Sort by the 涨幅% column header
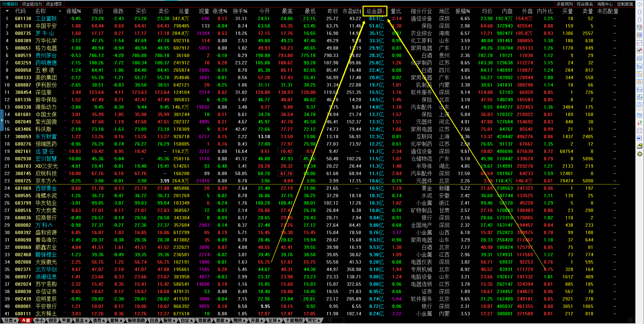 coord(73,11)
